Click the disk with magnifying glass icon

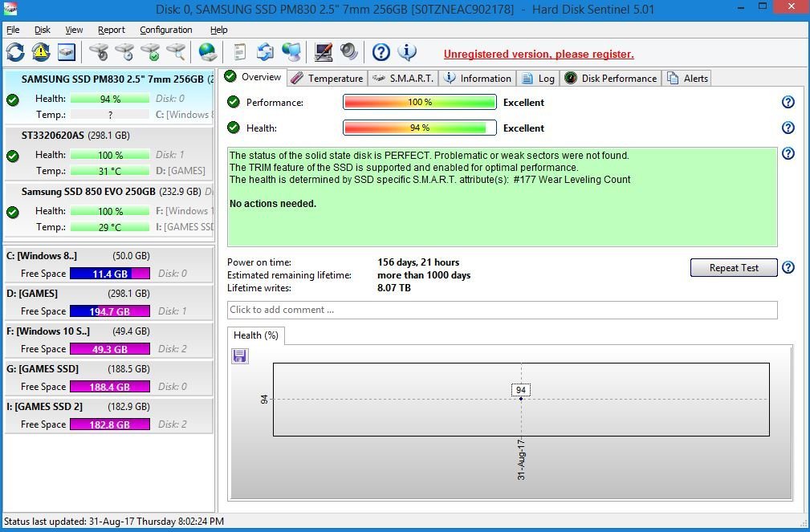coord(176,52)
